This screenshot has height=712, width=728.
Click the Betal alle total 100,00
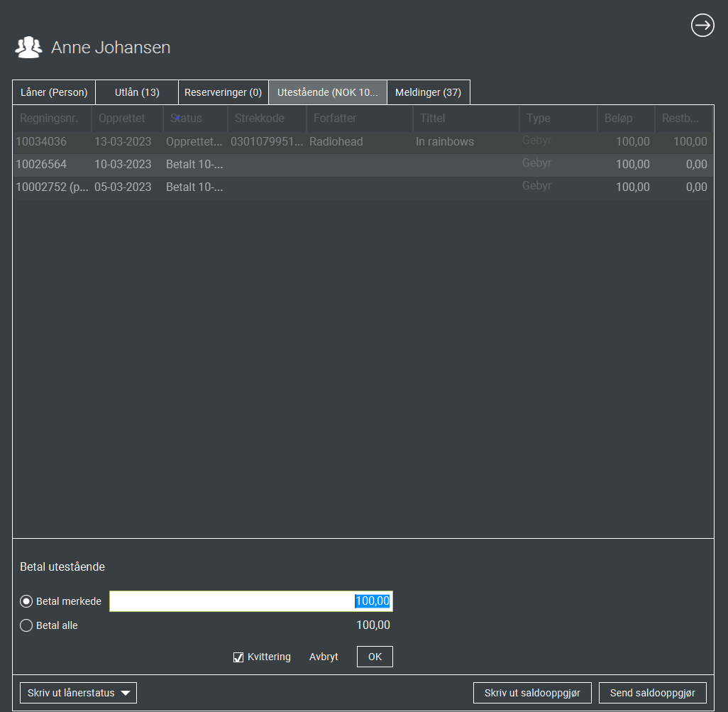[373, 625]
